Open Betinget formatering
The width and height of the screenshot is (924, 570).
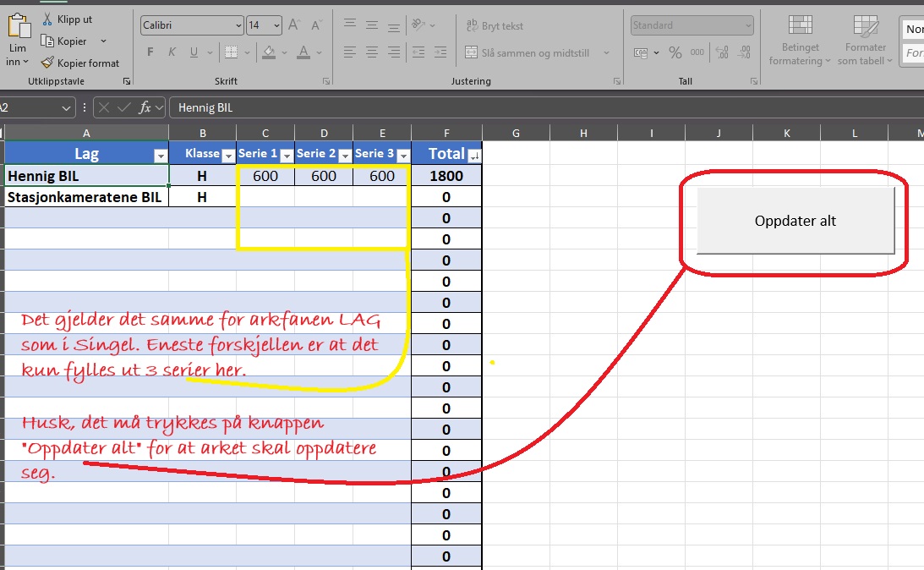click(799, 41)
